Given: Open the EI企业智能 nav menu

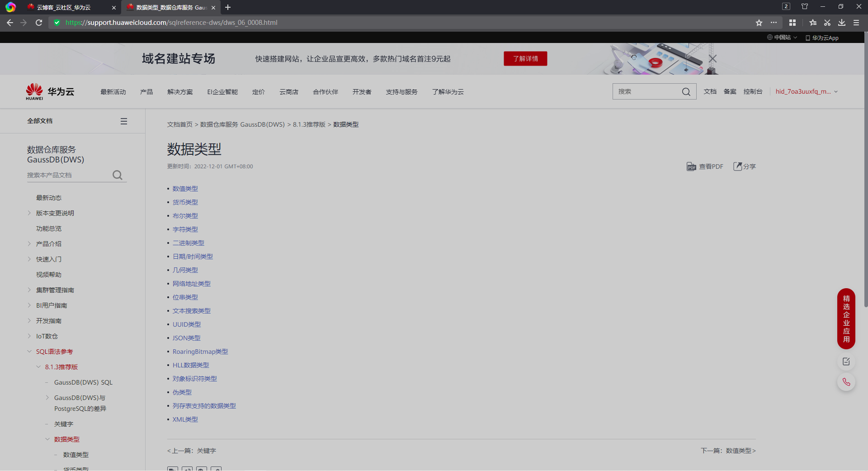Looking at the screenshot, I should click(x=222, y=92).
